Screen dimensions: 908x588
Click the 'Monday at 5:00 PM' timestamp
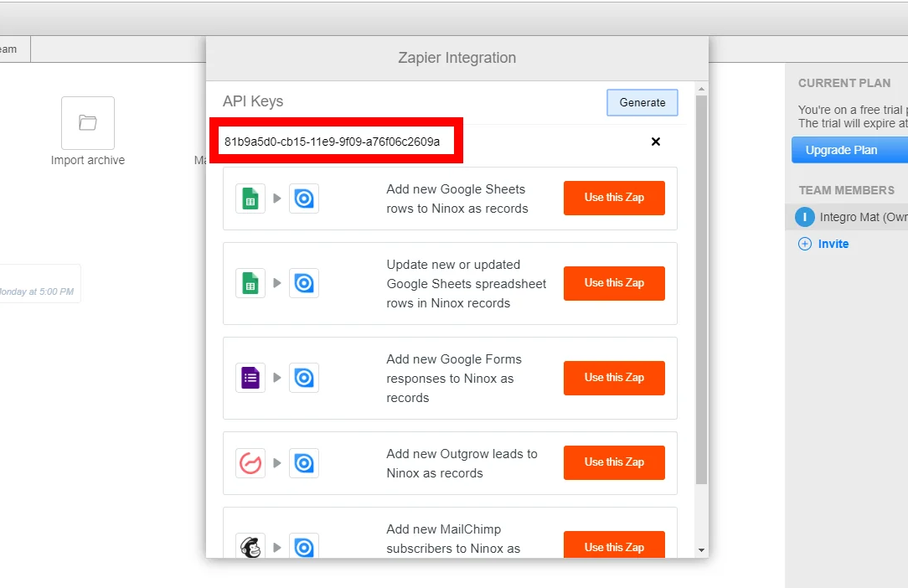point(37,291)
